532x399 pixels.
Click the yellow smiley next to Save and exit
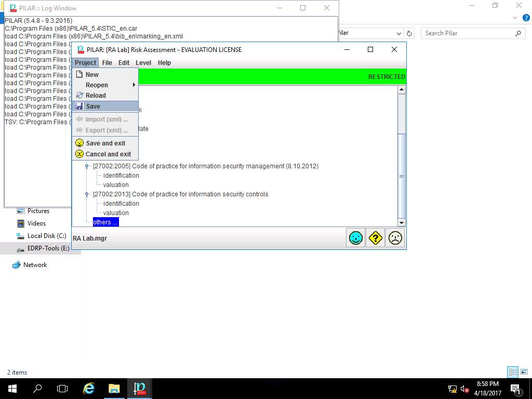[79, 143]
